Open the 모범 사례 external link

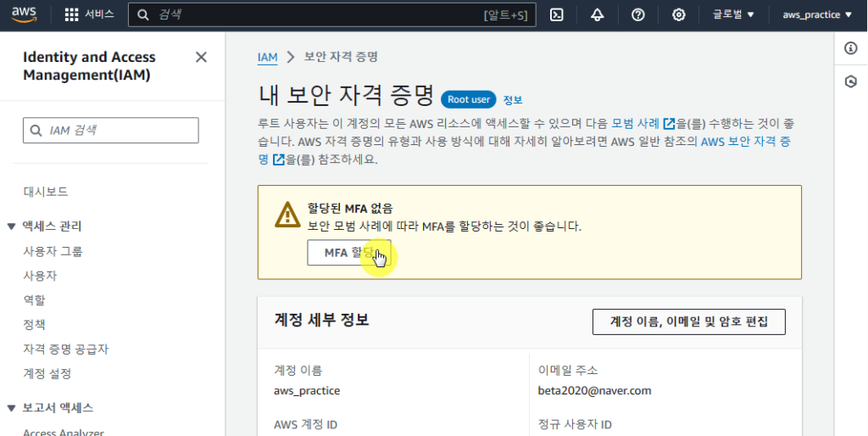pos(643,124)
